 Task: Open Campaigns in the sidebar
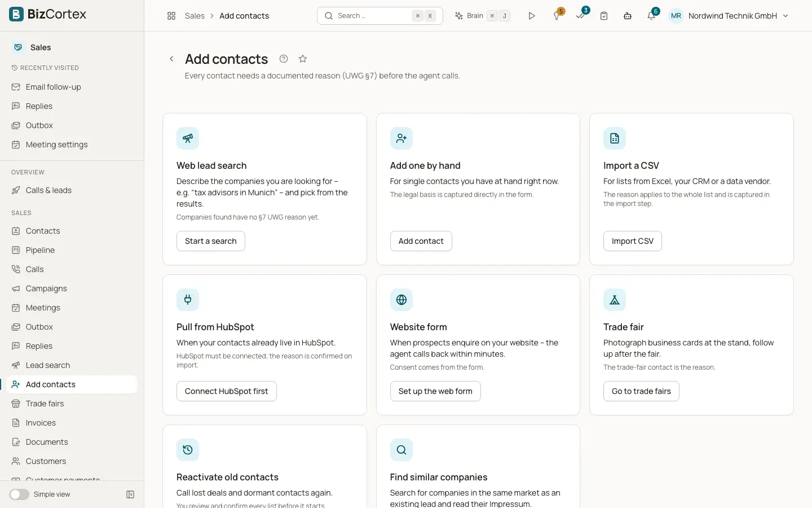(72, 288)
